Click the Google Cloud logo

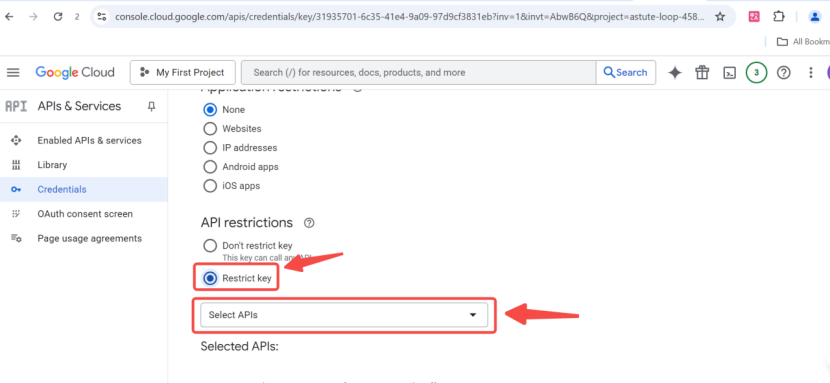click(x=75, y=72)
